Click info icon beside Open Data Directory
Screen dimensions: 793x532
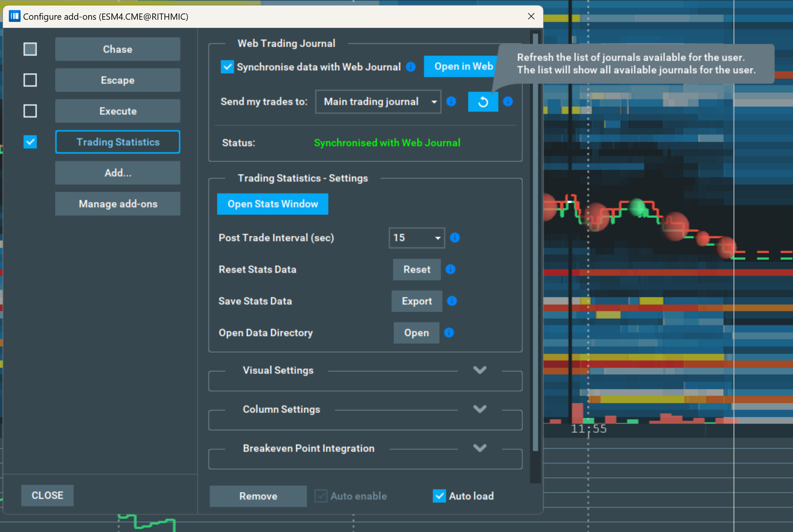(449, 333)
